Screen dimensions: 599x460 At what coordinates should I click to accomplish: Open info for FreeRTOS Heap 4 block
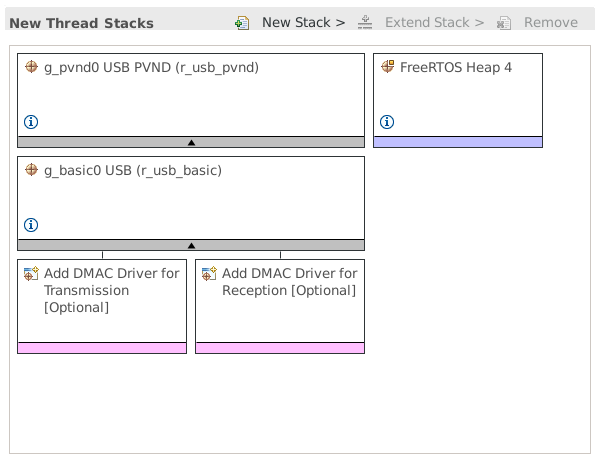coord(387,122)
